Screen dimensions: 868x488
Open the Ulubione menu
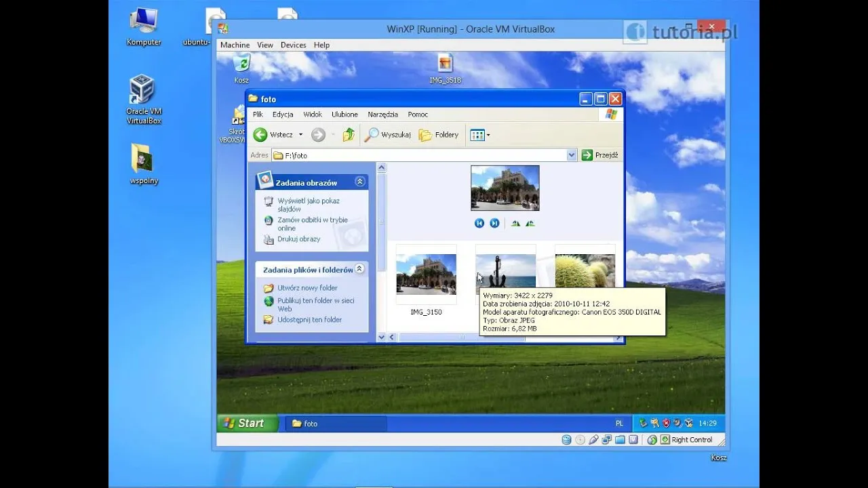tap(344, 115)
